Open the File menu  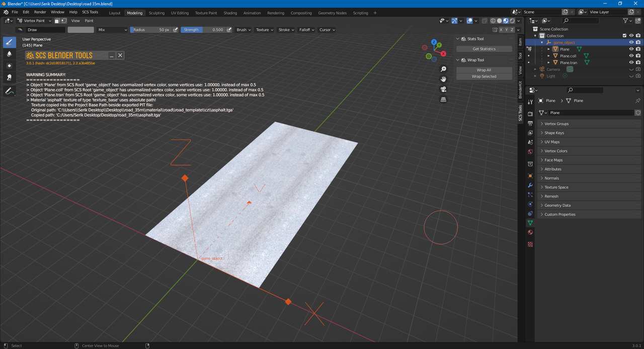15,12
